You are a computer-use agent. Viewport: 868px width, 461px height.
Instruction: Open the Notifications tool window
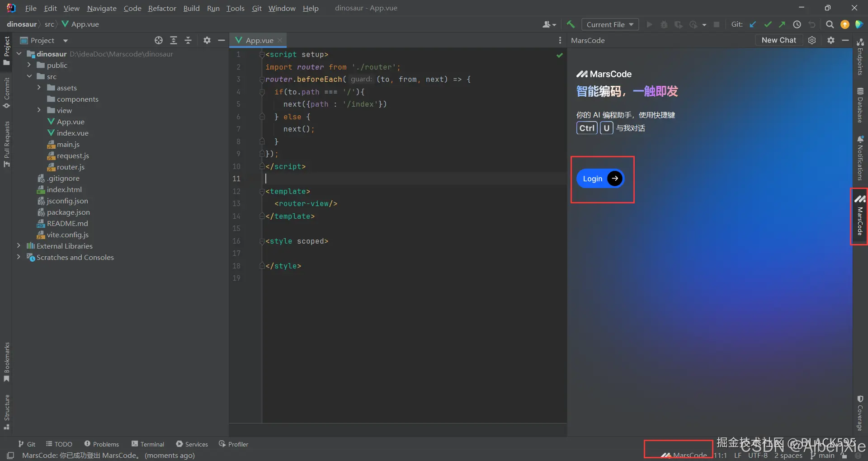click(x=860, y=158)
